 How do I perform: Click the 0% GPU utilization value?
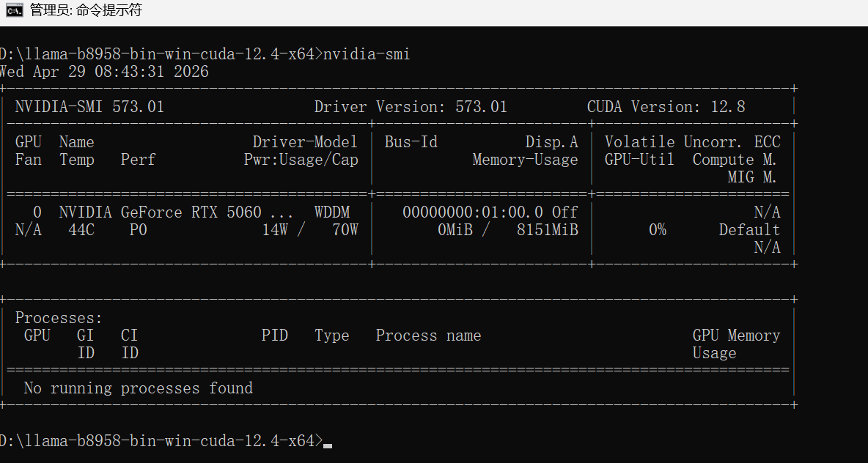tap(658, 230)
